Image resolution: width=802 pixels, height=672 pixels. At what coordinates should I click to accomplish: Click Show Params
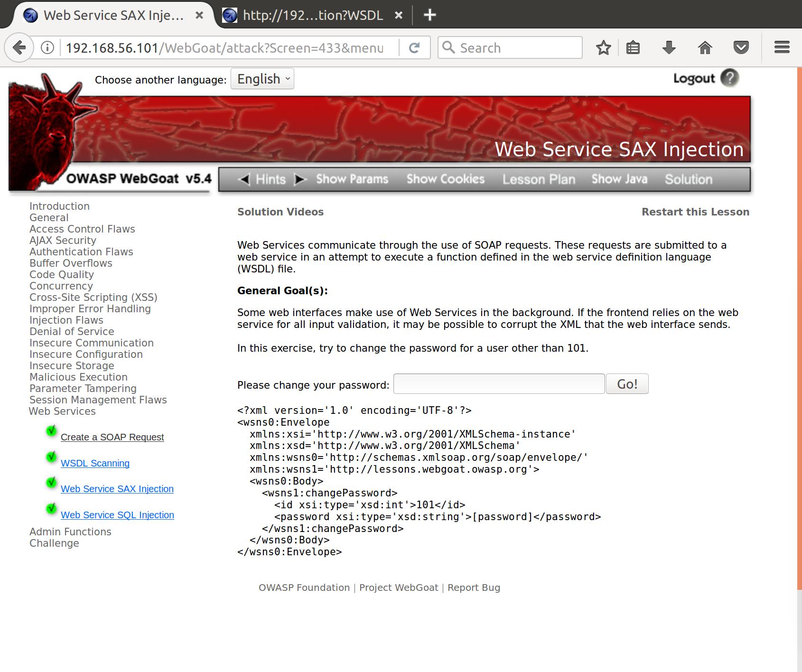coord(352,179)
